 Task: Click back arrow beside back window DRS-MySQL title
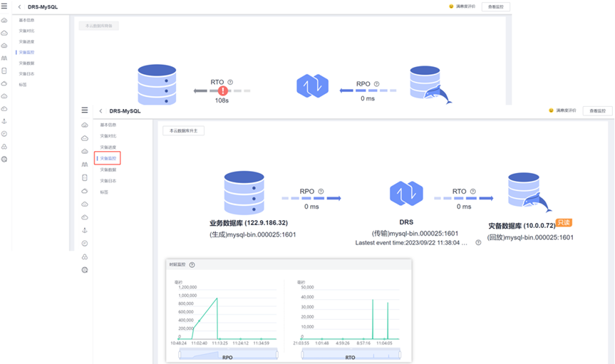pyautogui.click(x=20, y=7)
